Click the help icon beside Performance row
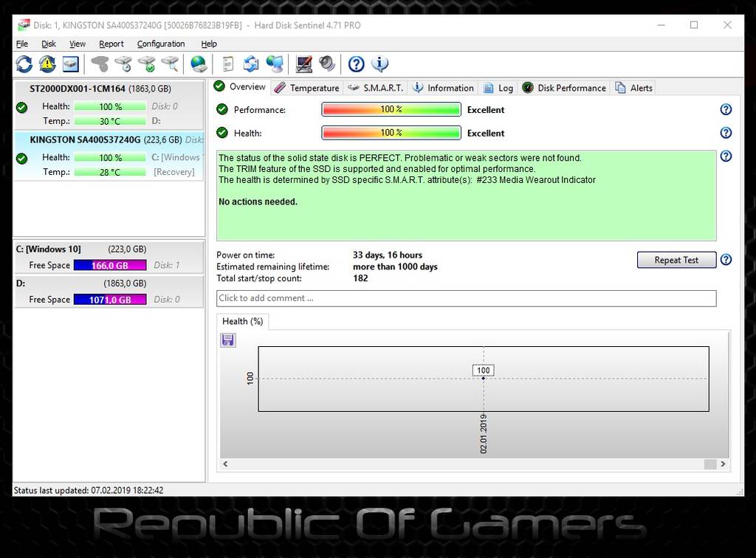 (726, 109)
